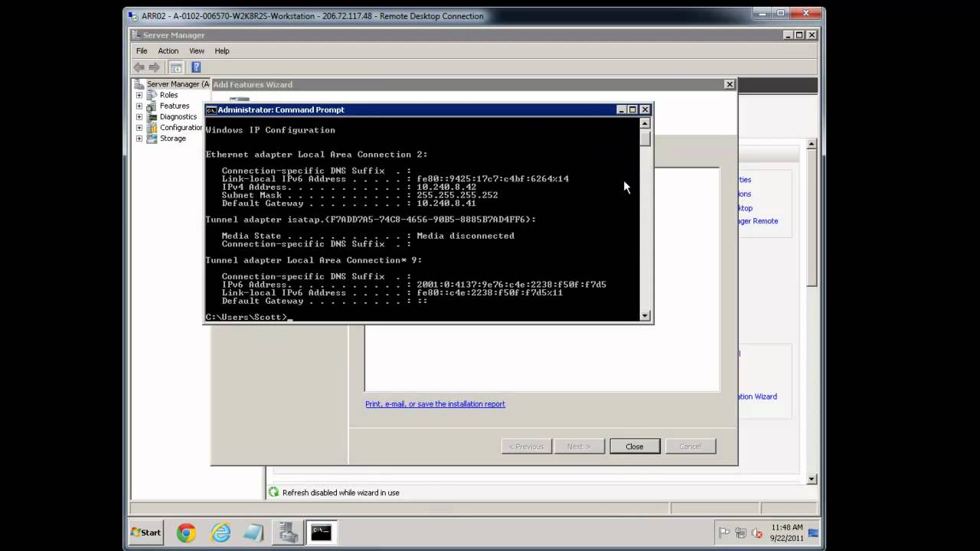Click Print, e-mail, or save installation report link
This screenshot has width=980, height=551.
coord(435,404)
